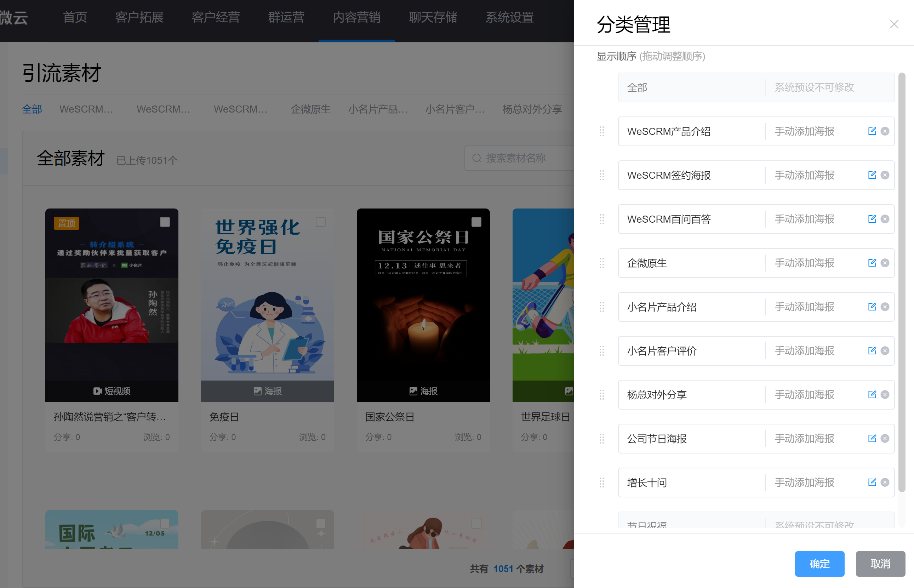Tick checkbox on 国家公祭日 poster card
This screenshot has height=588, width=914.
click(476, 222)
